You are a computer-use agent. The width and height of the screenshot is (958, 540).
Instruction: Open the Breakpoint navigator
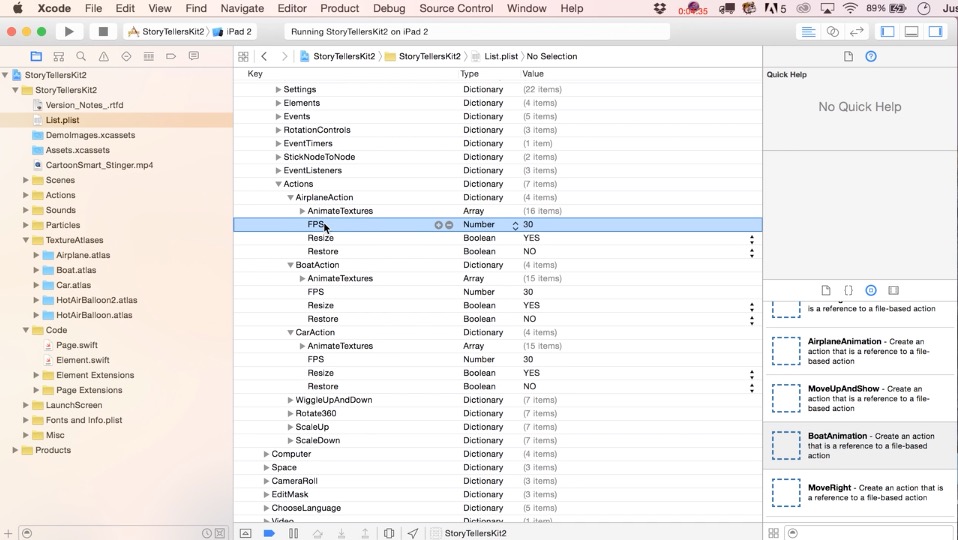pyautogui.click(x=171, y=57)
